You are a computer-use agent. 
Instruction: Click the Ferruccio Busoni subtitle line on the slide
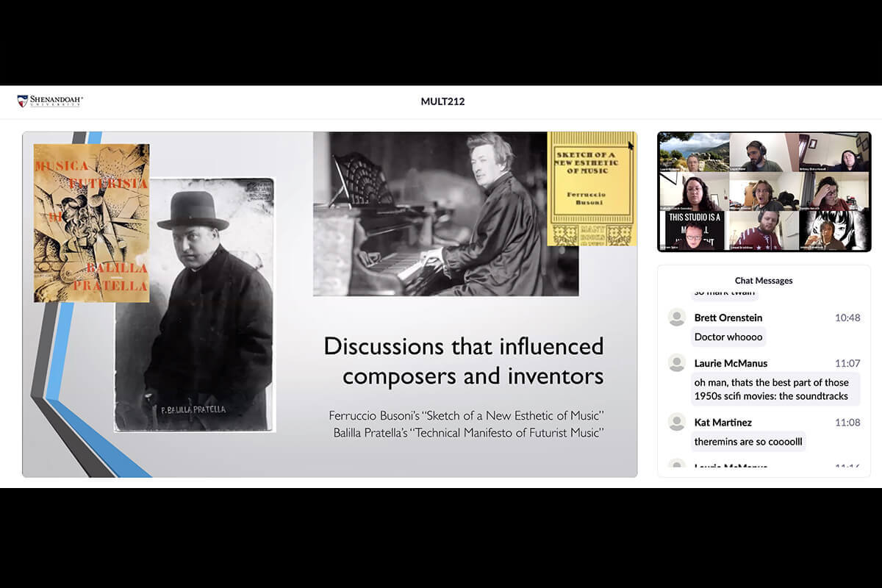[466, 416]
